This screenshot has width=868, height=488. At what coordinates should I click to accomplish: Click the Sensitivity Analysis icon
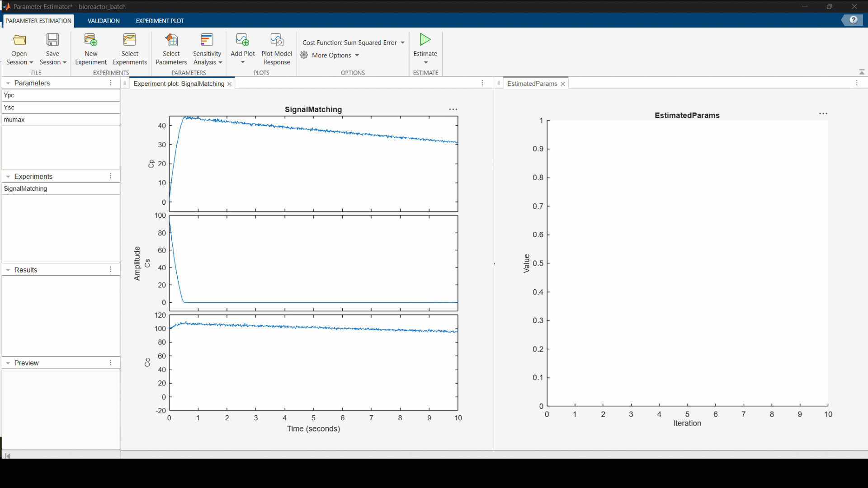pos(207,40)
